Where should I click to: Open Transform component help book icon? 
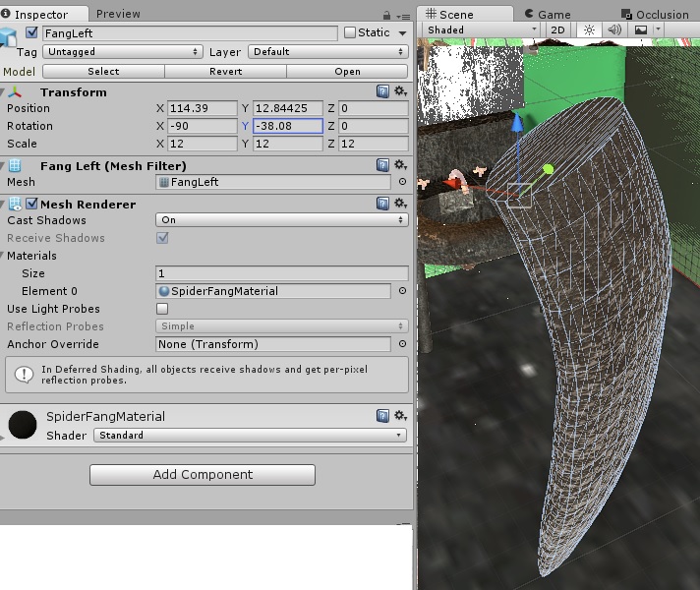(382, 91)
